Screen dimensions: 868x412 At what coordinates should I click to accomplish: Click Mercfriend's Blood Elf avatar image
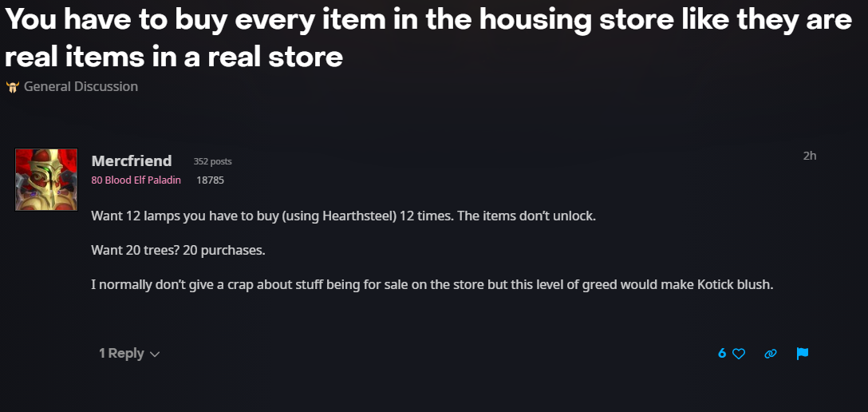click(46, 180)
